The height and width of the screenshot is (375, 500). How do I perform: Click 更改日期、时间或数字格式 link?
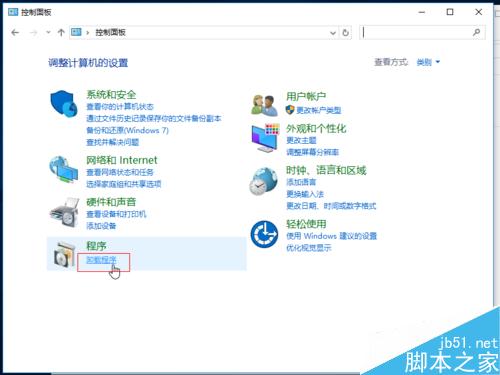click(x=331, y=206)
